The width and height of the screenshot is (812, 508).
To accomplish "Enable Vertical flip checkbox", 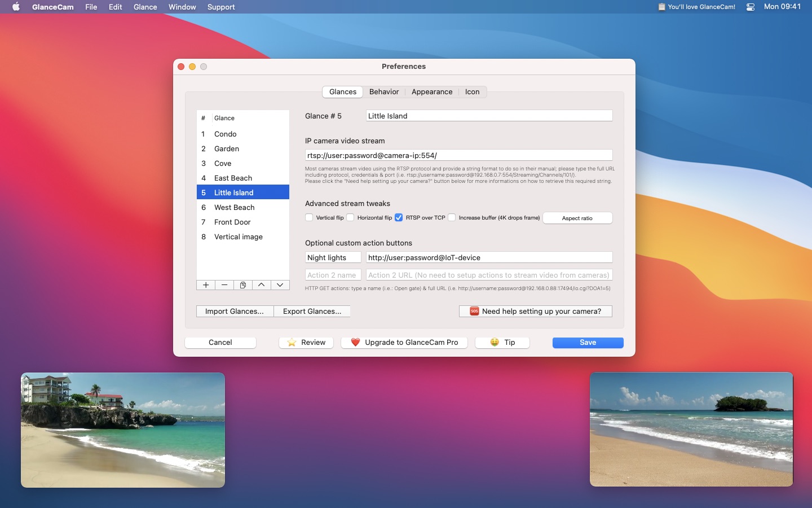I will [x=309, y=217].
